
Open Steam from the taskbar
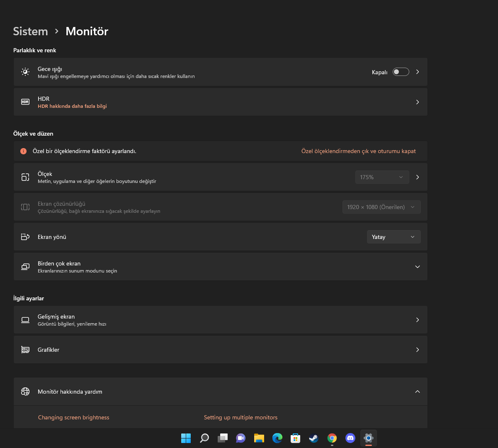tap(314, 438)
